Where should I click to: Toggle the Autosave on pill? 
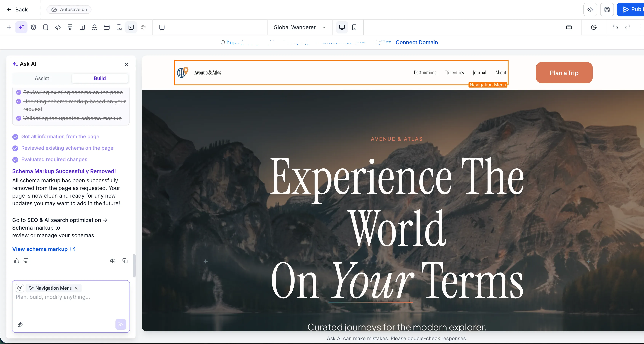pyautogui.click(x=69, y=10)
